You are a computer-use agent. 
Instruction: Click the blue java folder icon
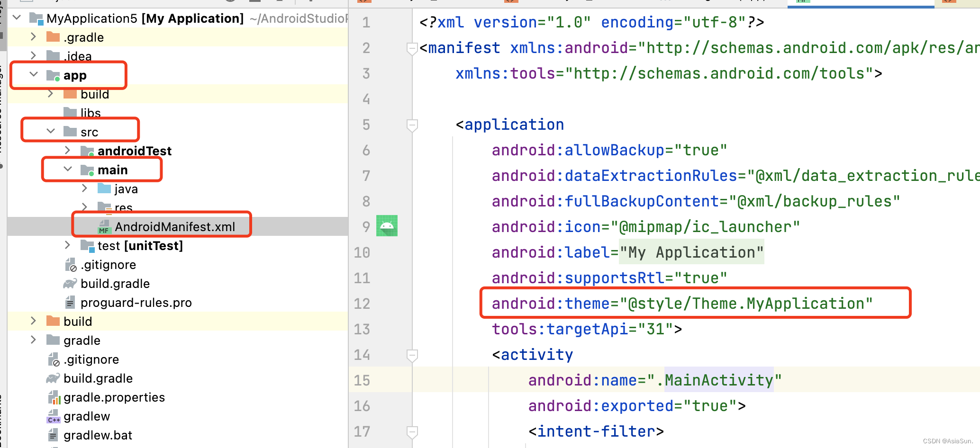coord(104,188)
